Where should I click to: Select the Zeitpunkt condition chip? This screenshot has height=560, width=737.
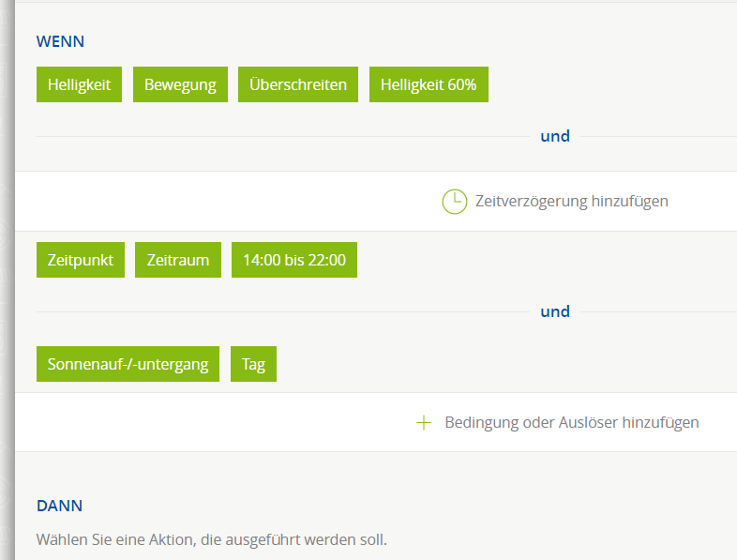[81, 260]
